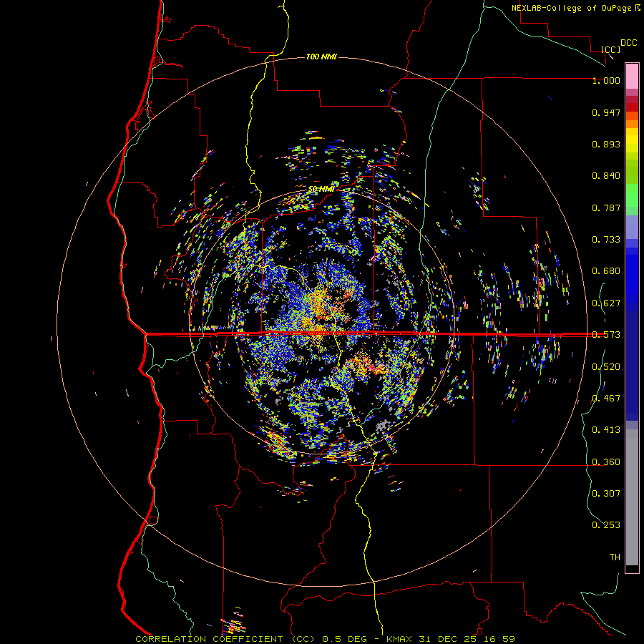Click the 0.467 scale value
This screenshot has width=644, height=644.
[x=606, y=399]
